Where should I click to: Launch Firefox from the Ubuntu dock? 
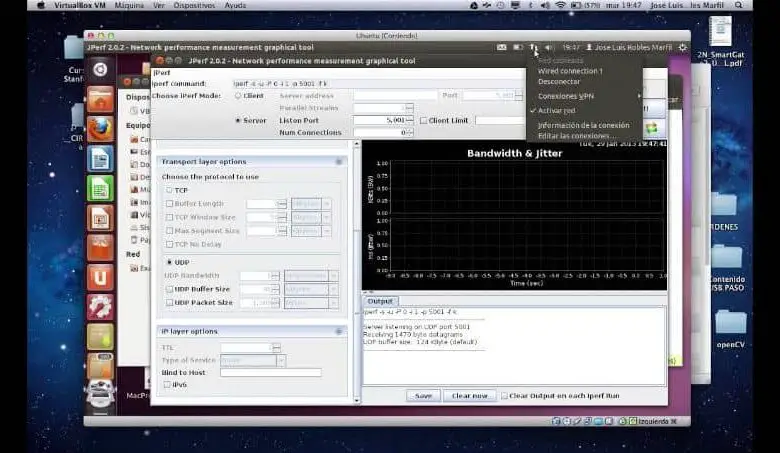[x=100, y=129]
